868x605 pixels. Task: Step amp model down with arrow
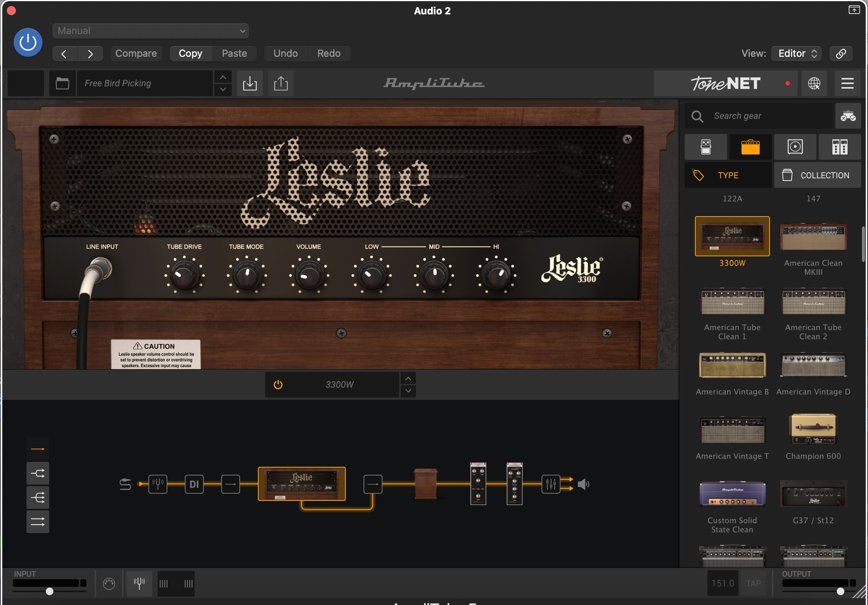tap(408, 391)
